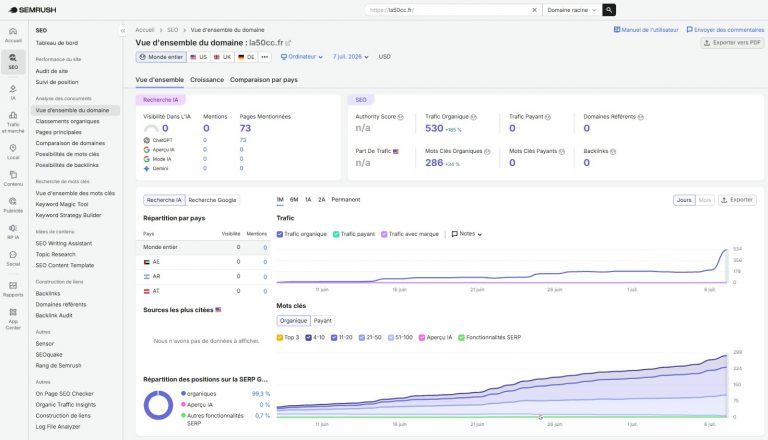Select 2A time range
Image resolution: width=768 pixels, height=440 pixels.
coord(321,200)
